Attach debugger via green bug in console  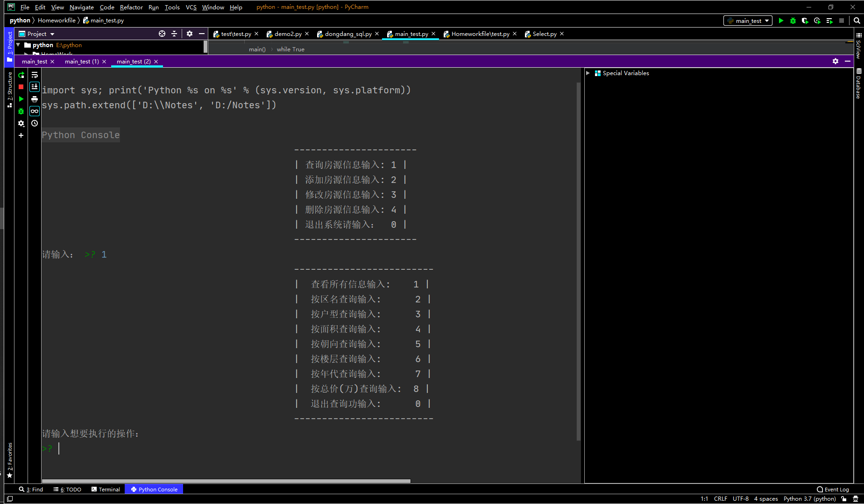coord(21,111)
